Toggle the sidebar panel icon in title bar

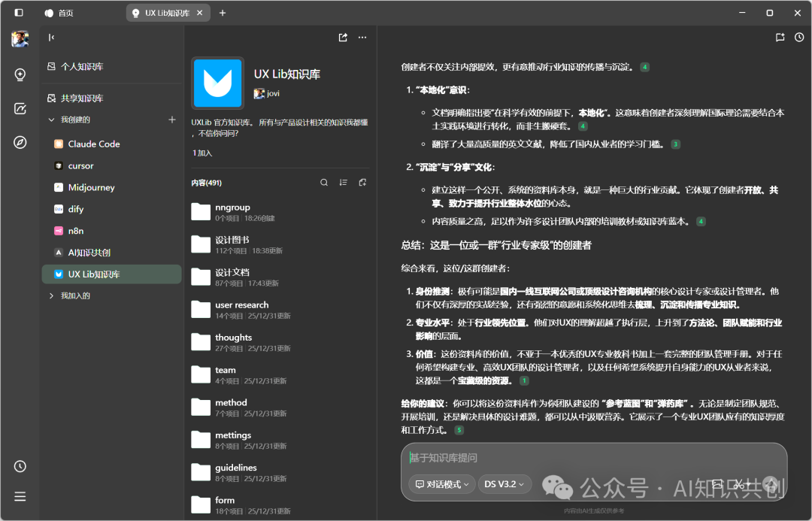click(19, 13)
